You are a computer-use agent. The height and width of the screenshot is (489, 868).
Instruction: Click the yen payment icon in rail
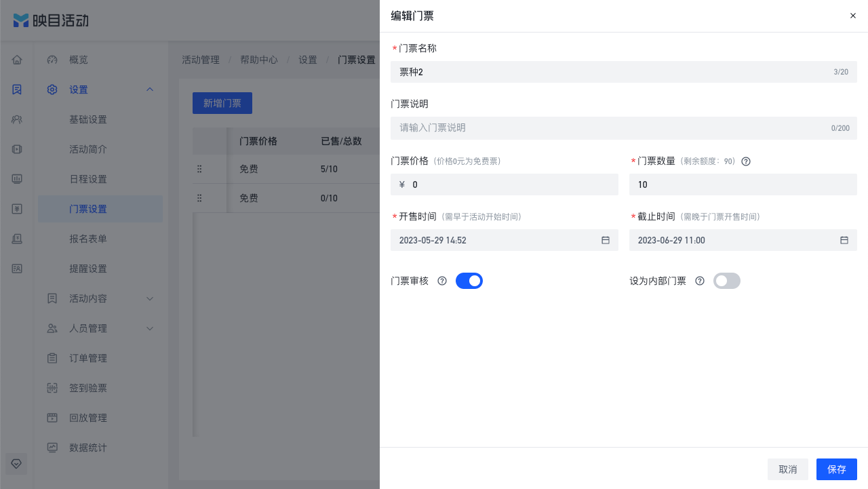pos(17,209)
